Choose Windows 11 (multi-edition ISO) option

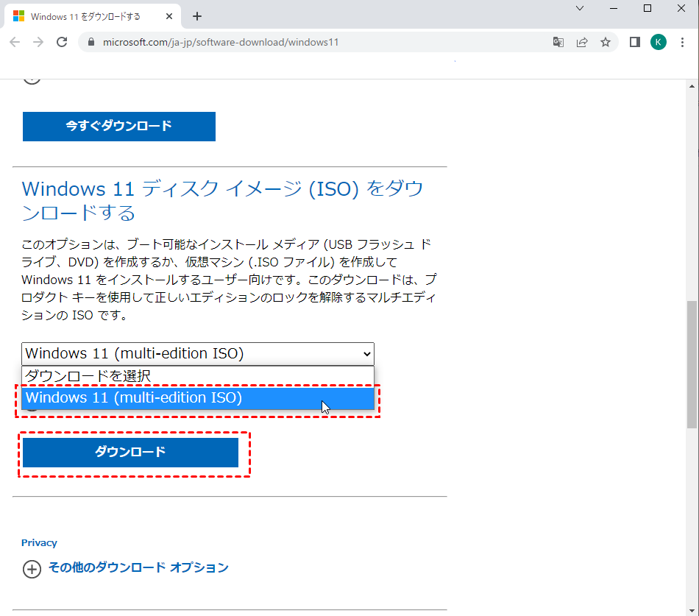tap(198, 398)
